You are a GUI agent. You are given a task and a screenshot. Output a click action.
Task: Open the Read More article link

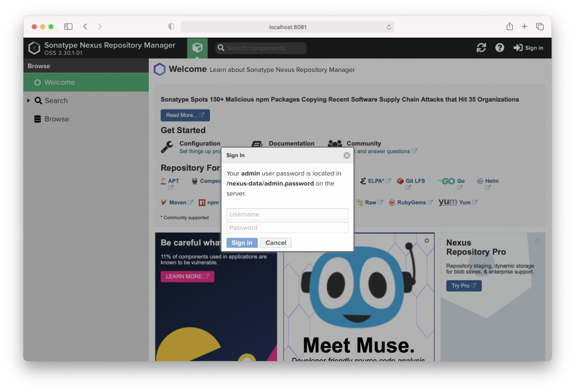pos(185,115)
